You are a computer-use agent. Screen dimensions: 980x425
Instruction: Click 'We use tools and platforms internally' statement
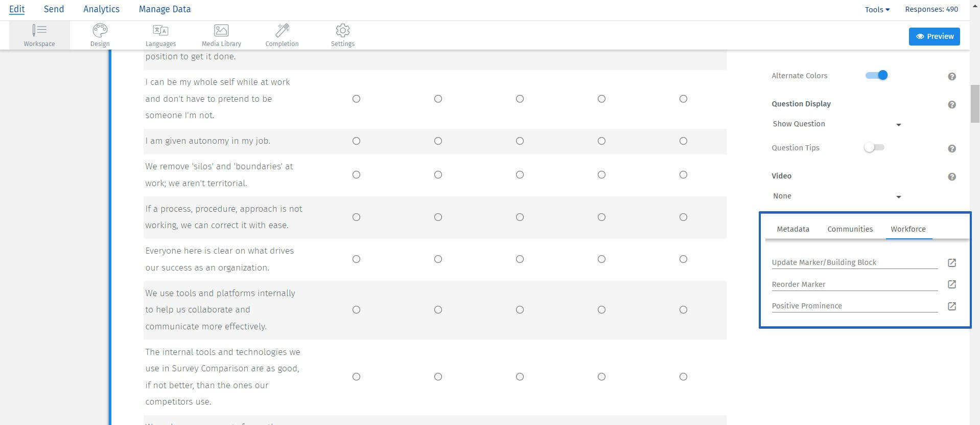[x=220, y=309]
